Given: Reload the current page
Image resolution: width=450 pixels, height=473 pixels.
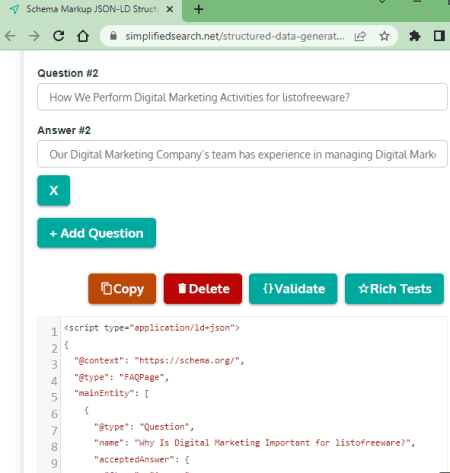Looking at the screenshot, I should pos(59,36).
